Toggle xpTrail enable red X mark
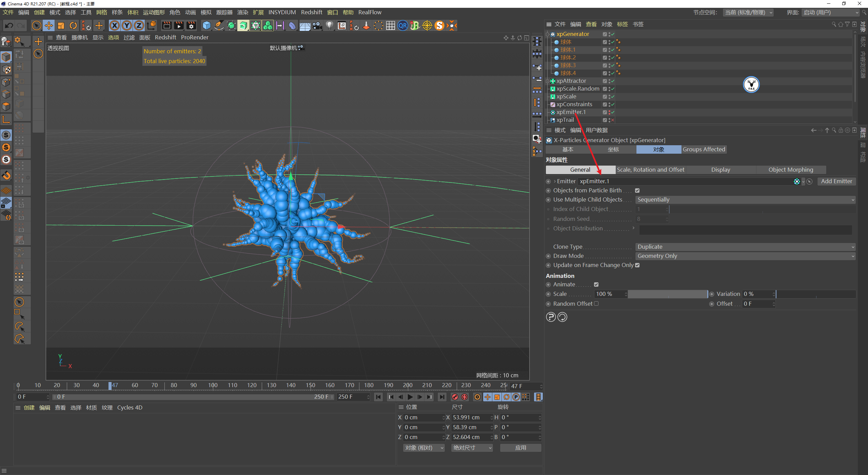This screenshot has height=475, width=868. (613, 120)
